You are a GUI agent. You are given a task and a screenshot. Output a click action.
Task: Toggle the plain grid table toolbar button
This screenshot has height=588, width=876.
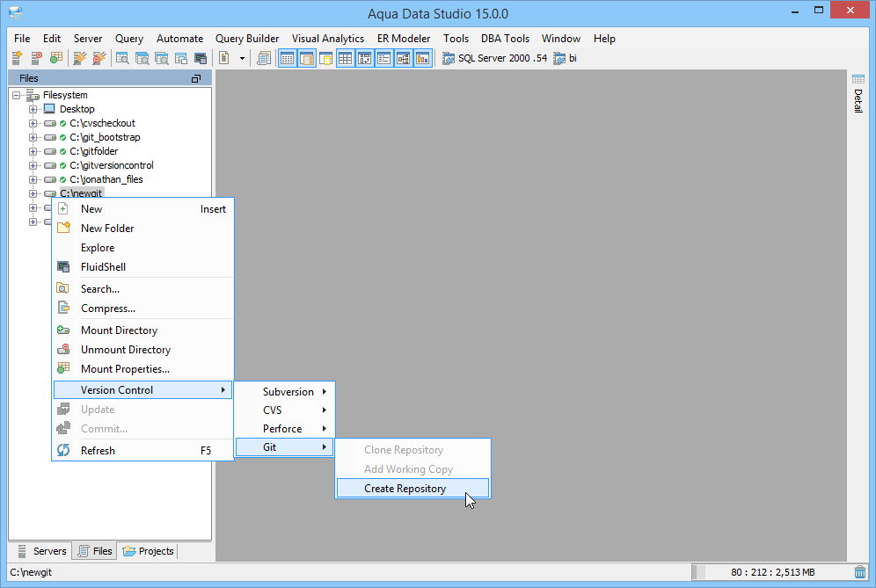(346, 58)
